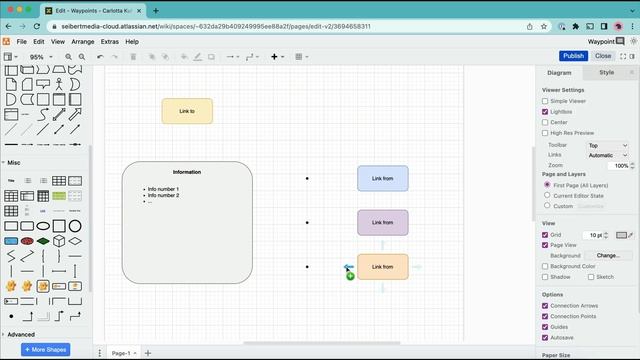Open the Insert plus dropdown
Image resolution: width=640 pixels, height=360 pixels.
277,57
